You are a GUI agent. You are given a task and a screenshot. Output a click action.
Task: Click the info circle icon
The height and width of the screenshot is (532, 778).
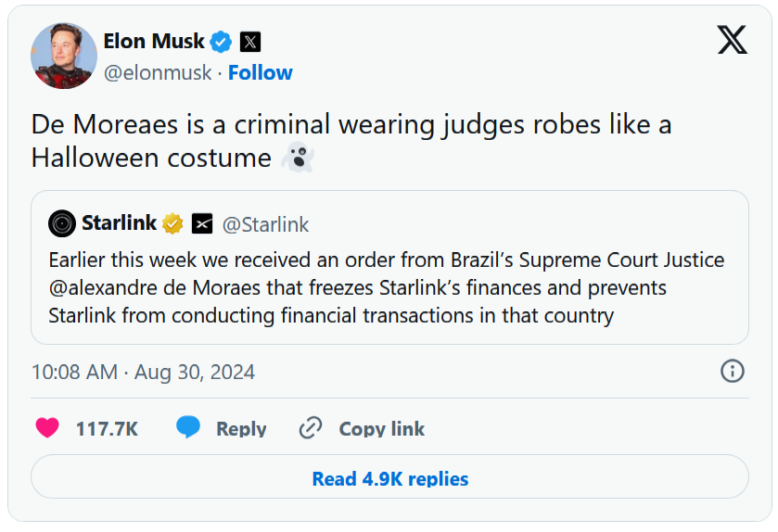tap(732, 371)
